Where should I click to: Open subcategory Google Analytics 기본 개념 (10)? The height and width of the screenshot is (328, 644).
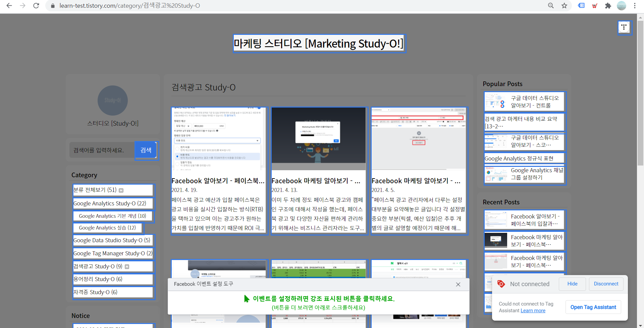(113, 216)
